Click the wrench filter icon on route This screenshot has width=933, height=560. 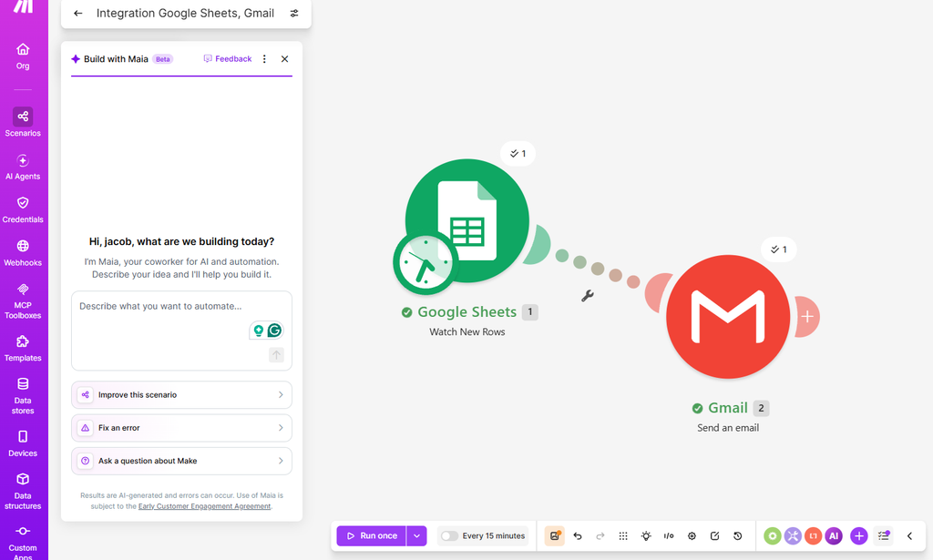(588, 295)
